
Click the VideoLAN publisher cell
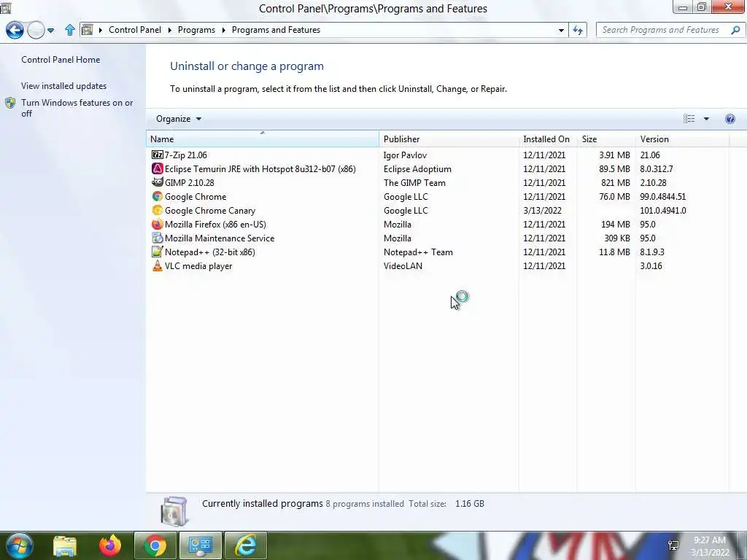(x=403, y=265)
